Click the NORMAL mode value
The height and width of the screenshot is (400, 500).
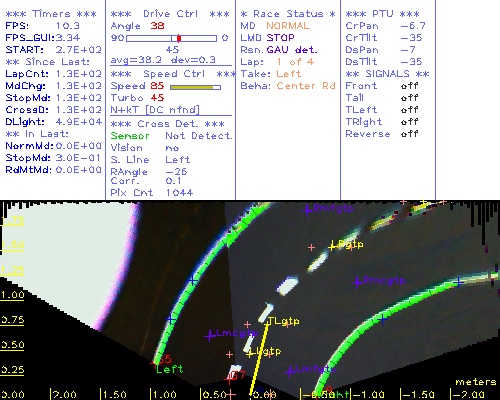288,26
